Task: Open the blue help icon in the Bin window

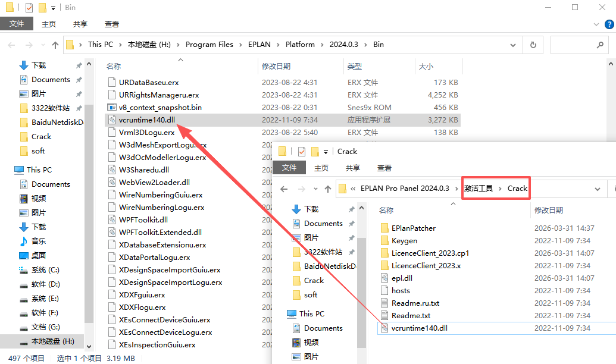Action: pyautogui.click(x=608, y=24)
